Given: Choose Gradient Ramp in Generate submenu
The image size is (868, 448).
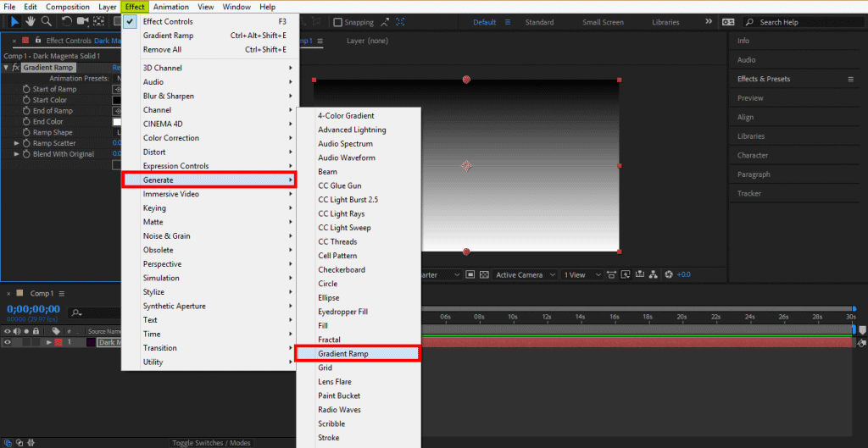Looking at the screenshot, I should 357,353.
